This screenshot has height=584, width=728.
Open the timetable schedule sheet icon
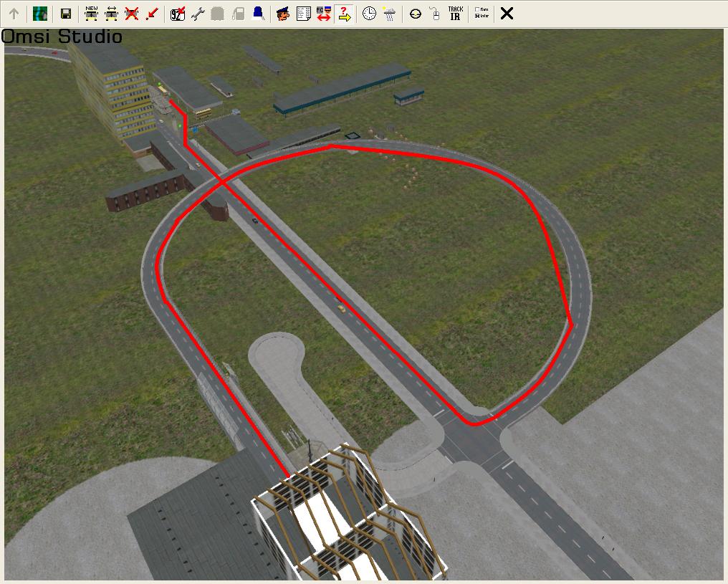coord(304,14)
